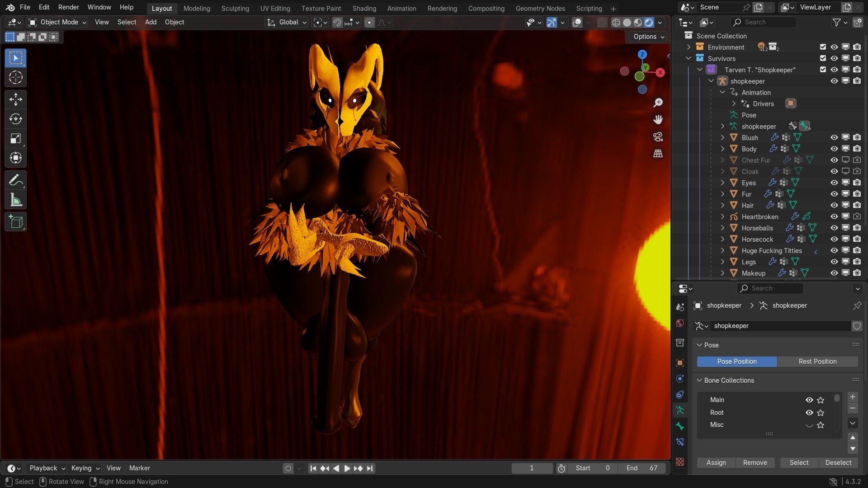Choose the Move tool
Viewport: 868px width, 488px height.
point(16,99)
